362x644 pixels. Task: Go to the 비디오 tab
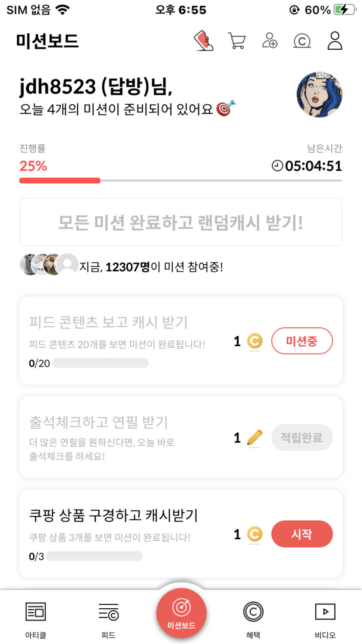click(x=325, y=619)
